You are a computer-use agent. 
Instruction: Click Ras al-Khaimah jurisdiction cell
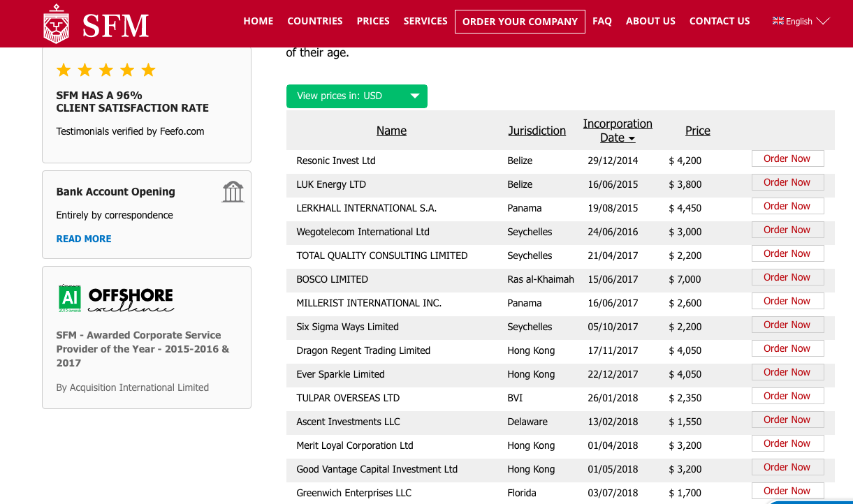coord(541,279)
